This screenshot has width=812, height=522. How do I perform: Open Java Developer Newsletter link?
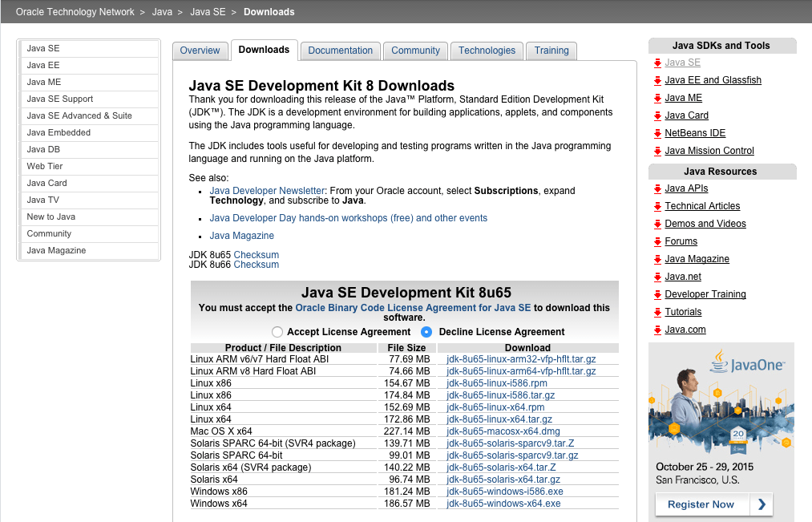pos(267,191)
